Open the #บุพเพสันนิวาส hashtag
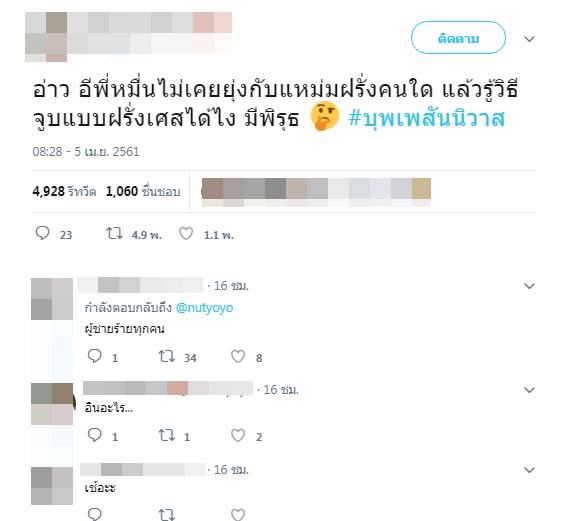 point(426,119)
